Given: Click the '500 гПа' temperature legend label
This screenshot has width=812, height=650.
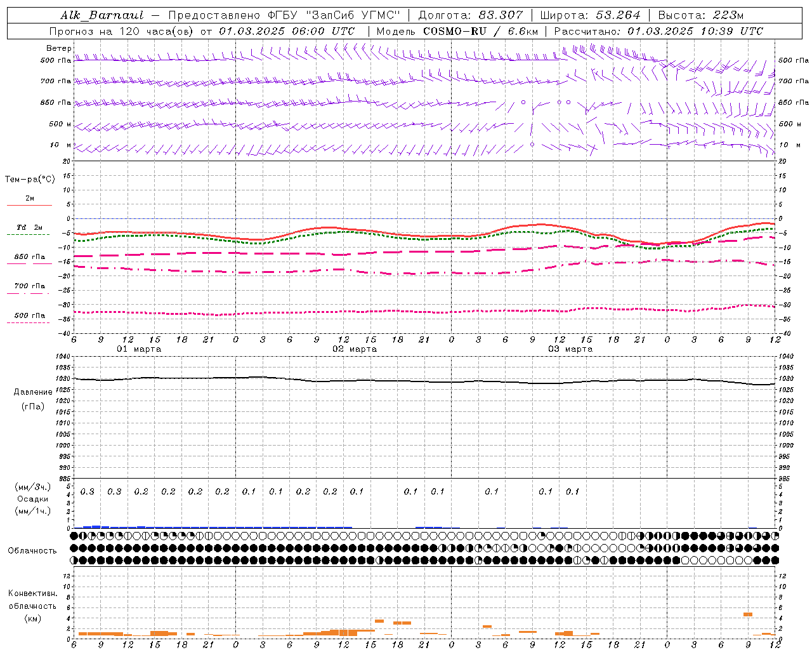Looking at the screenshot, I should [30, 315].
